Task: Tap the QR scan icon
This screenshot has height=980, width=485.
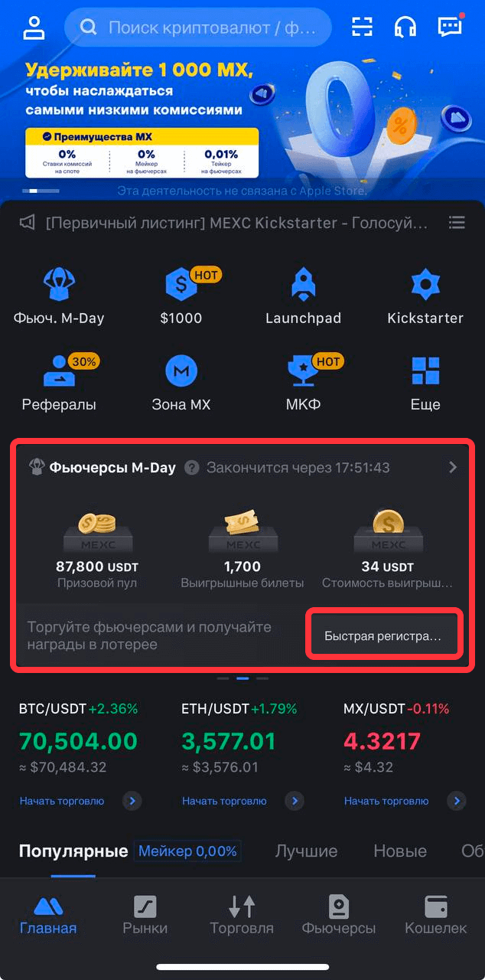Action: [x=362, y=28]
